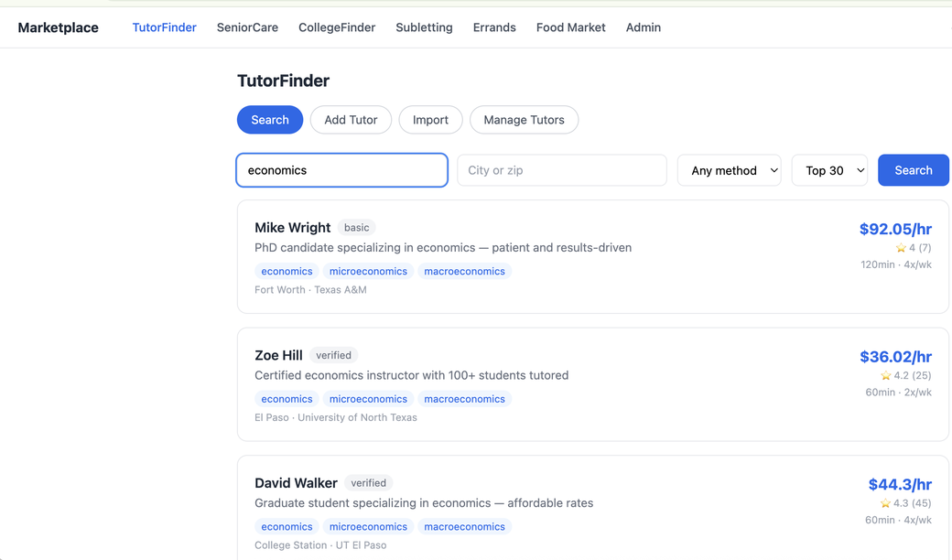The image size is (952, 560).
Task: Go to SeniorCare section
Action: [248, 27]
